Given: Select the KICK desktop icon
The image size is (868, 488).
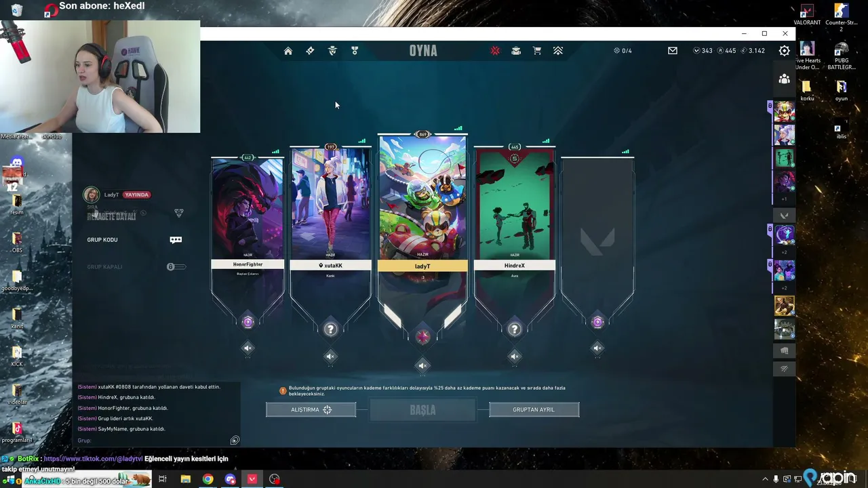Looking at the screenshot, I should [17, 357].
